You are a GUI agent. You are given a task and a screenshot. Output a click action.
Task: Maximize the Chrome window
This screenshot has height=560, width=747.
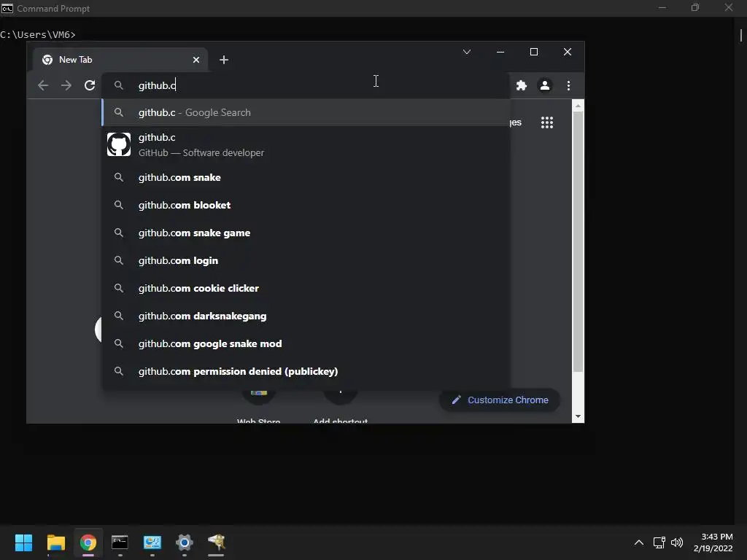(x=533, y=52)
